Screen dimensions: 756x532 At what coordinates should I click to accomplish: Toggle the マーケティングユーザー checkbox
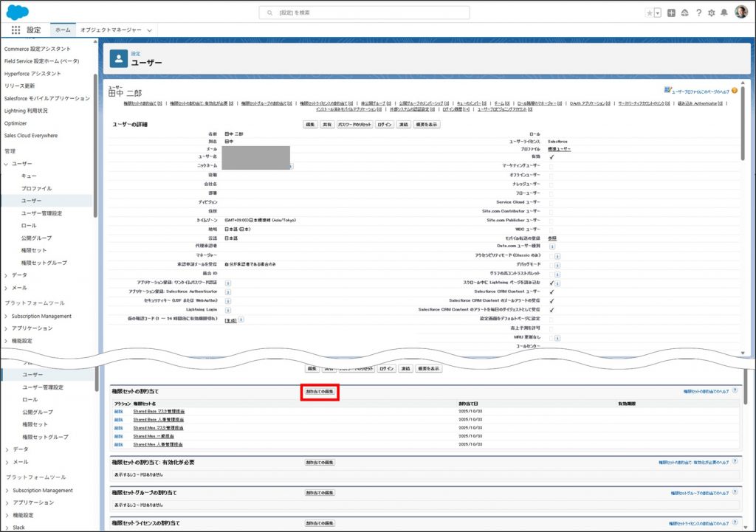551,166
